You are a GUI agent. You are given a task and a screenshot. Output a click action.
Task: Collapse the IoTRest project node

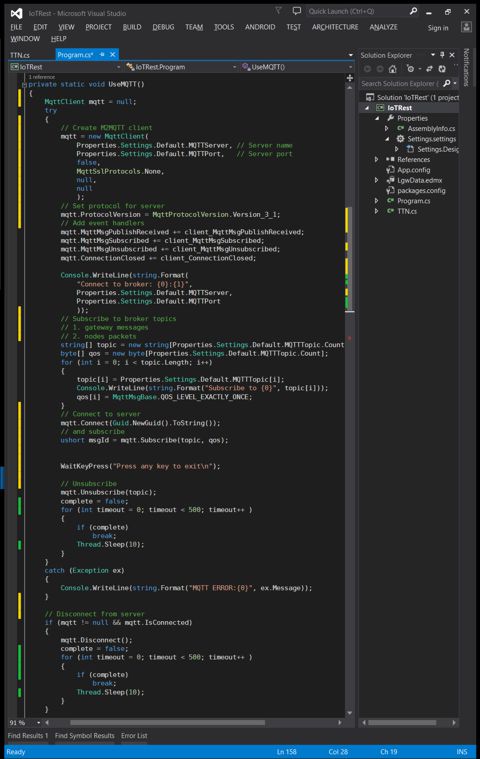pyautogui.click(x=367, y=108)
